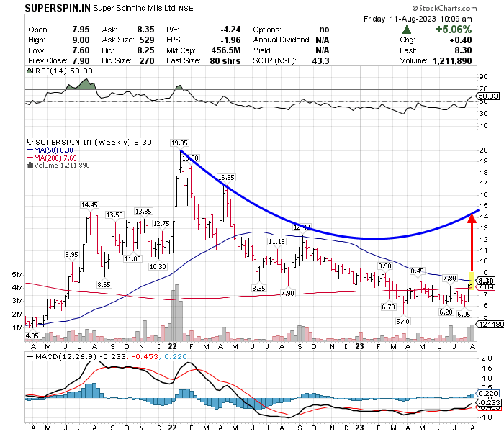Click the 12.75 price label
Viewport: 504px width, 434px height.
pyautogui.click(x=161, y=224)
